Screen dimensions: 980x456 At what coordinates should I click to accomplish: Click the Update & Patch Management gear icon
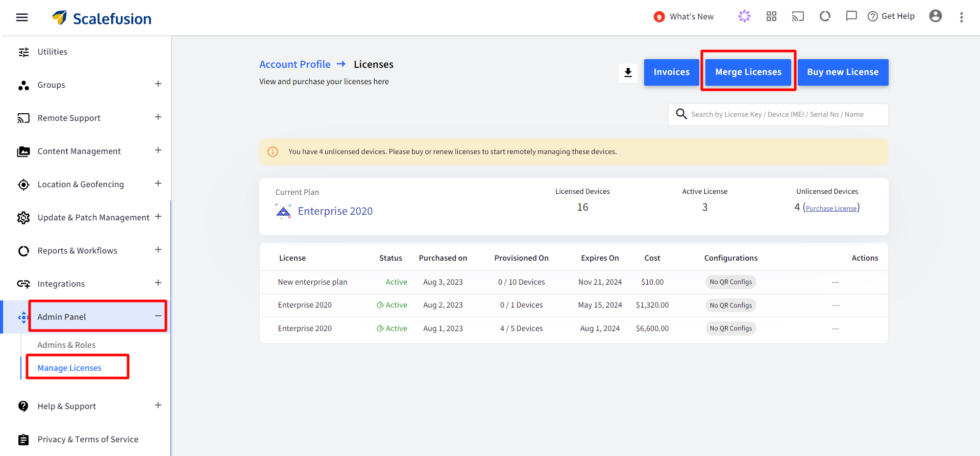(23, 218)
